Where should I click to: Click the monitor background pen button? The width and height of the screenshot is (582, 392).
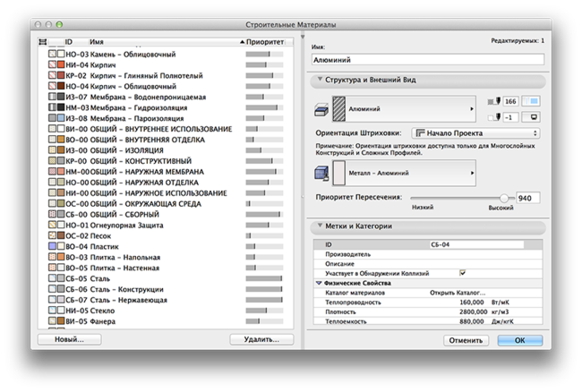click(531, 117)
